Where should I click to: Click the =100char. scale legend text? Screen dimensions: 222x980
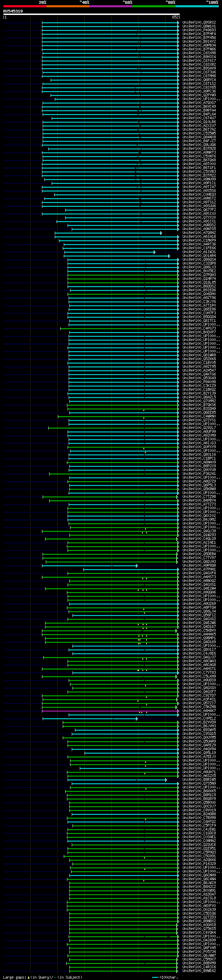pyautogui.click(x=168, y=977)
